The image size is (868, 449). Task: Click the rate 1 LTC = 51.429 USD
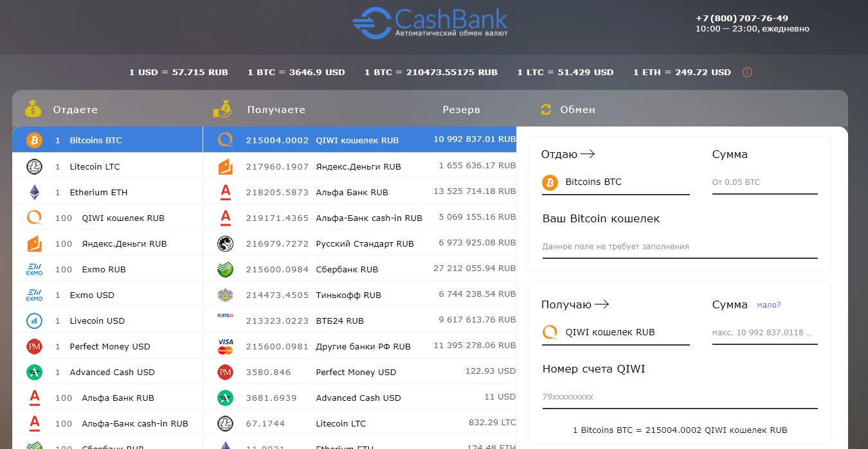[565, 73]
